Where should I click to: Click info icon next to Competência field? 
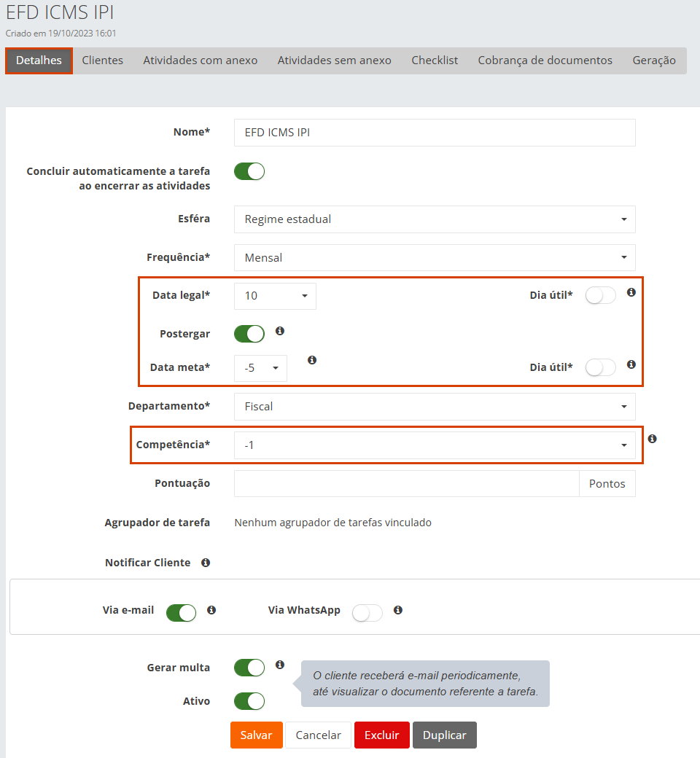[652, 439]
